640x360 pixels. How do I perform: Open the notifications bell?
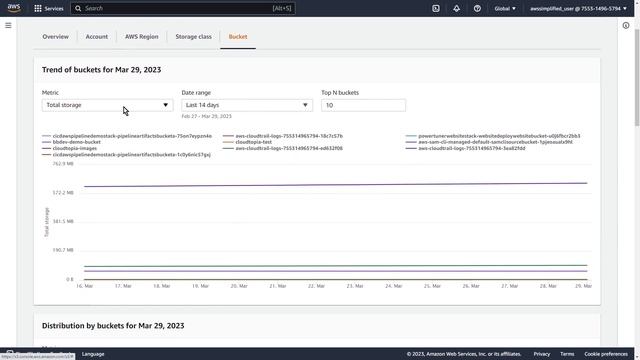456,8
